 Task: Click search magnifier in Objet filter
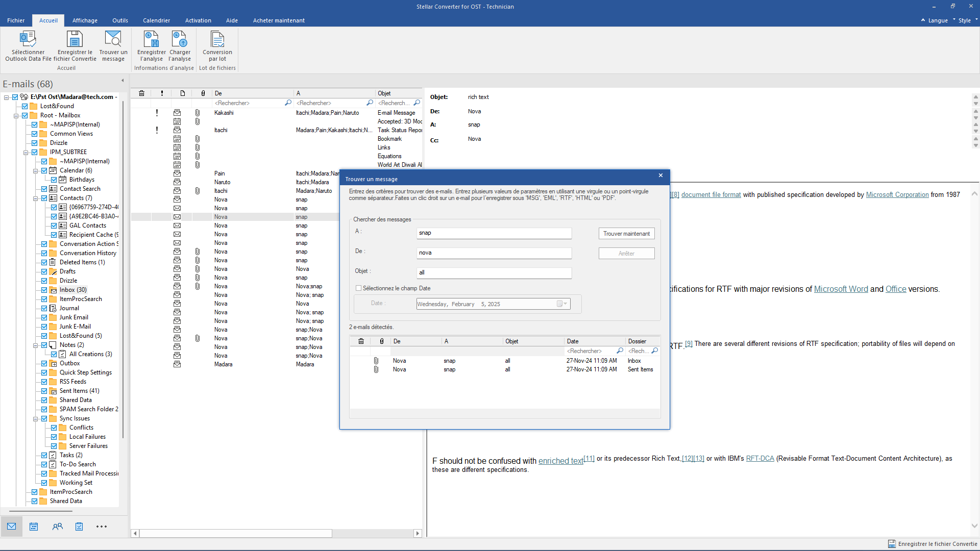416,103
